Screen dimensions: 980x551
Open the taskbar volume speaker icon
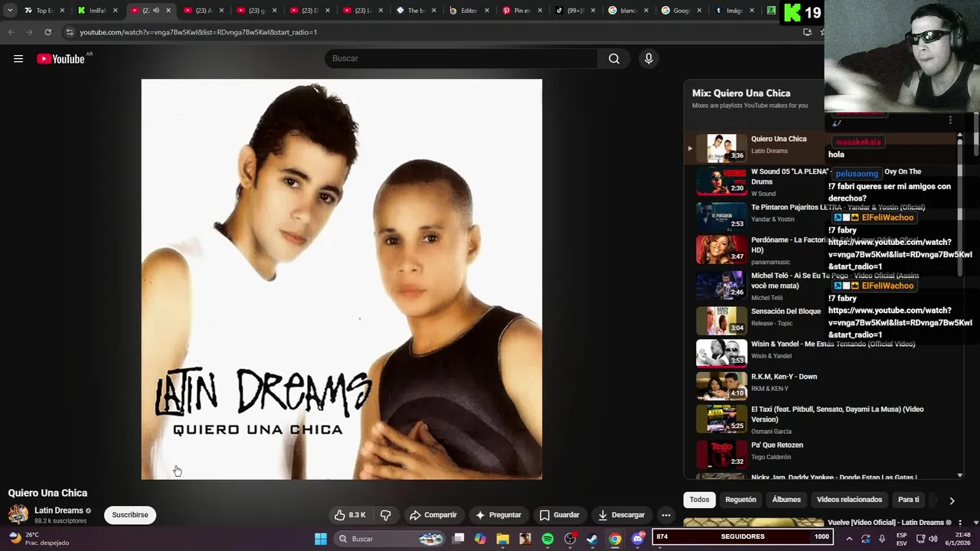(933, 539)
